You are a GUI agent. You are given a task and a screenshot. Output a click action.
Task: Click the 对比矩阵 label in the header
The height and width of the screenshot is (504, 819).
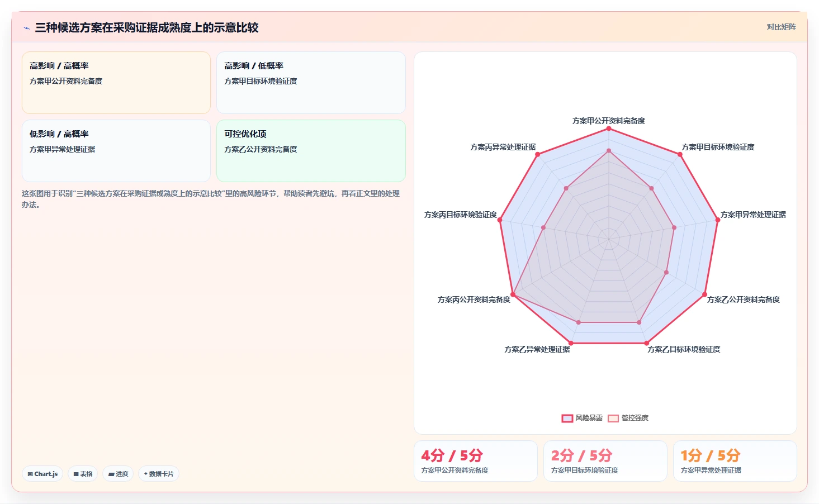781,27
